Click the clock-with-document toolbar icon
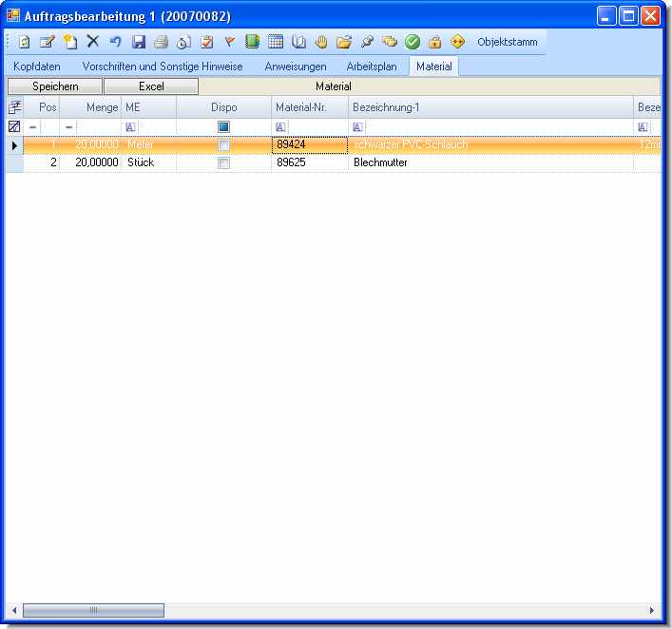 point(183,42)
